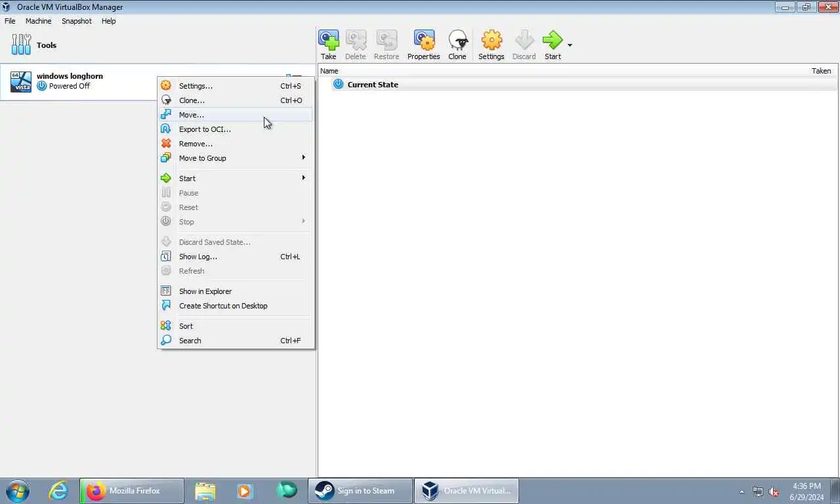840x504 pixels.
Task: Click the network tray icon
Action: [x=758, y=492]
